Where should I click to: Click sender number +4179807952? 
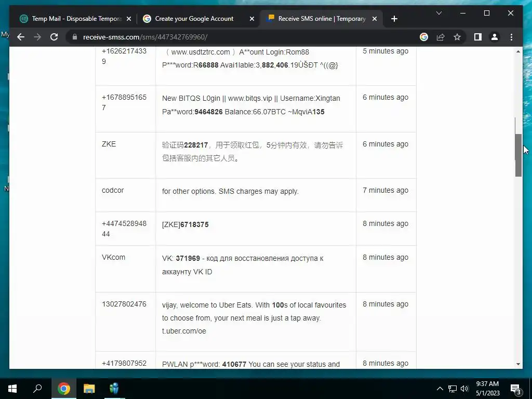tap(124, 363)
